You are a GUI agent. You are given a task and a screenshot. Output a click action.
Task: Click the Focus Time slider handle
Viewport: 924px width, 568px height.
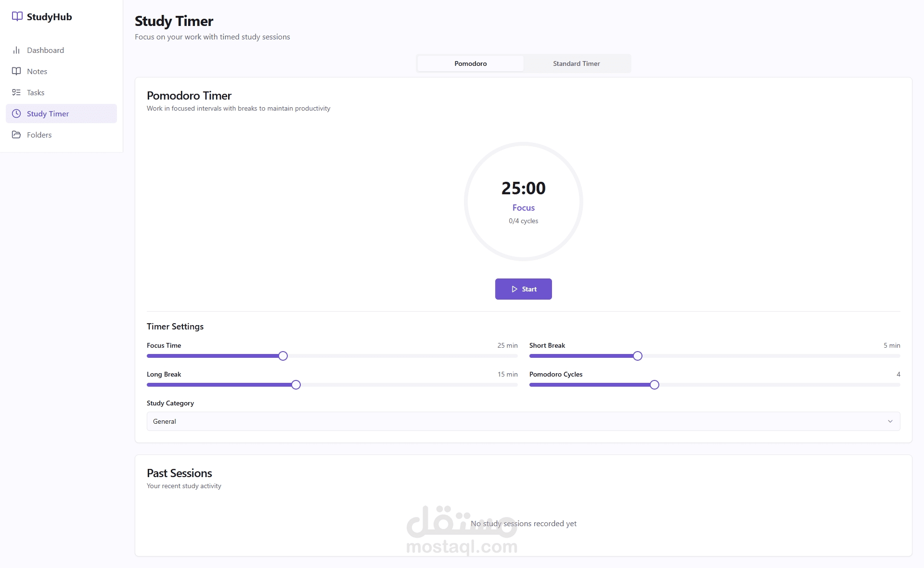click(x=283, y=356)
